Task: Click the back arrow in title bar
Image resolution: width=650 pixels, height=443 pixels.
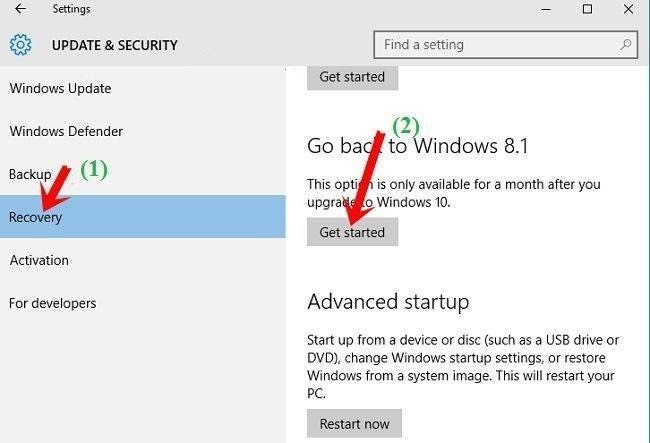Action: (21, 10)
